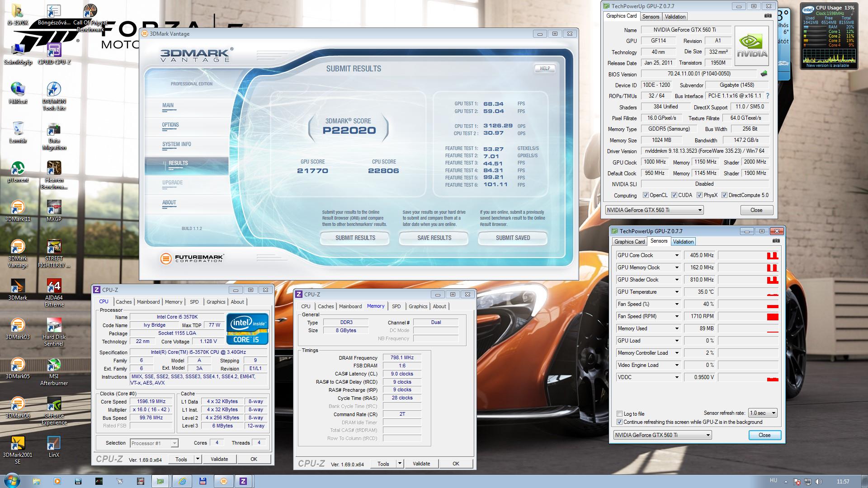Click Bus Interface question mark icon
868x488 pixels.
pos(767,96)
